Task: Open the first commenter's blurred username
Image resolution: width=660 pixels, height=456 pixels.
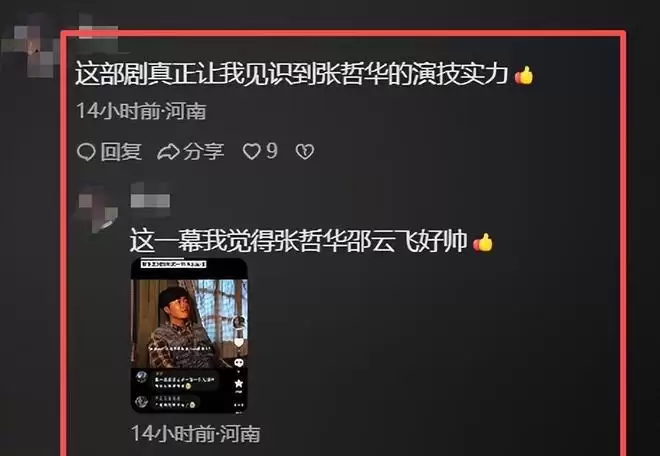Action: (x=98, y=31)
